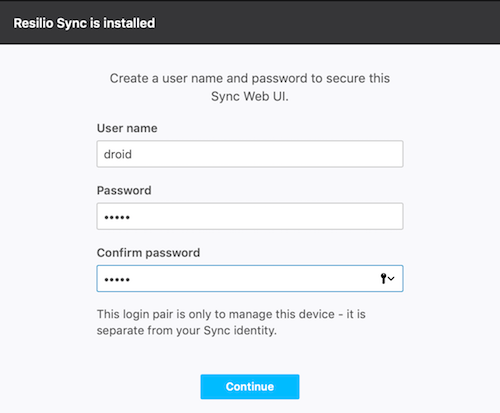The width and height of the screenshot is (500, 413).
Task: Focus the Confirm password input field
Action: click(x=250, y=278)
